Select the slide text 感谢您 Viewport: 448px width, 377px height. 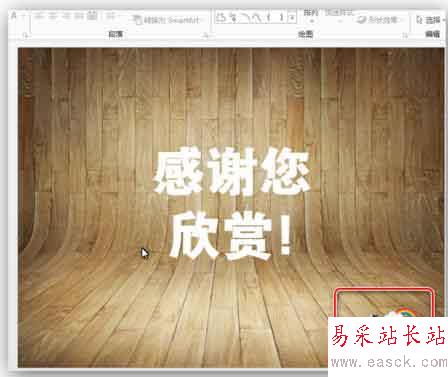click(x=232, y=172)
